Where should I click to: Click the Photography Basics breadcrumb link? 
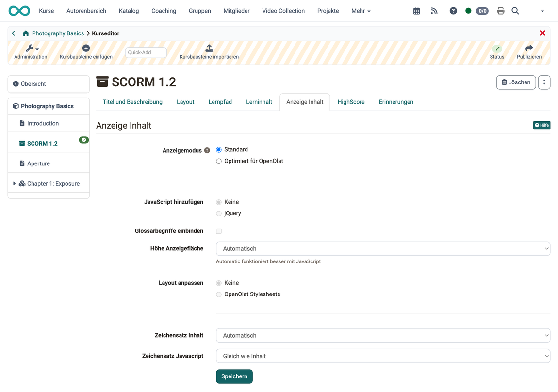click(x=58, y=33)
